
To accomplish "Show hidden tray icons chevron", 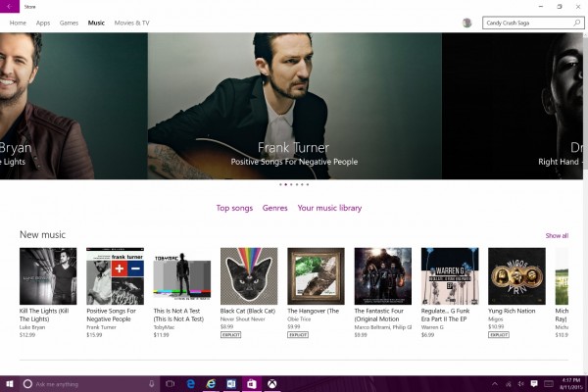I will 495,384.
